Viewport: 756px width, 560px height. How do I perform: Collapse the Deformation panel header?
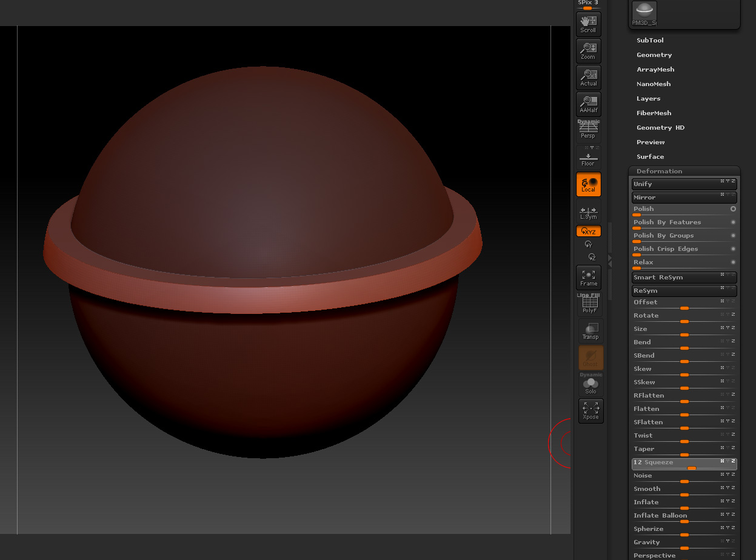pyautogui.click(x=659, y=172)
